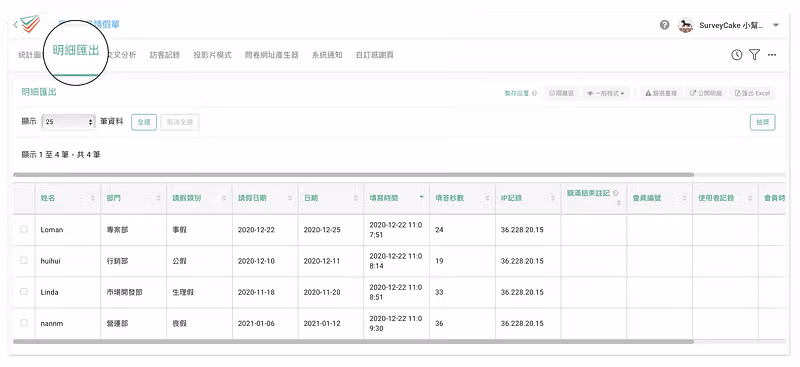Viewport: 800px width, 367px height.
Task: Click the answer seconds cell '36'
Action: click(439, 323)
